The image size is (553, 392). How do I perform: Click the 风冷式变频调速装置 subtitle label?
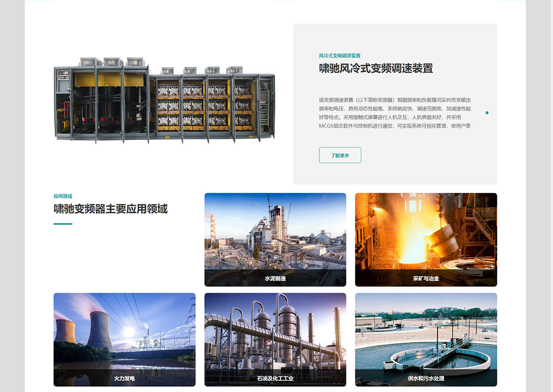click(339, 56)
